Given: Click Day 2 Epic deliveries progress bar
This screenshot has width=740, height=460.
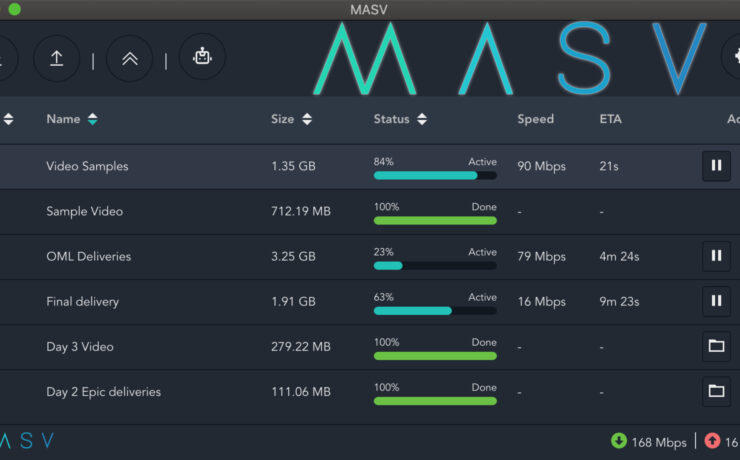Looking at the screenshot, I should (435, 401).
